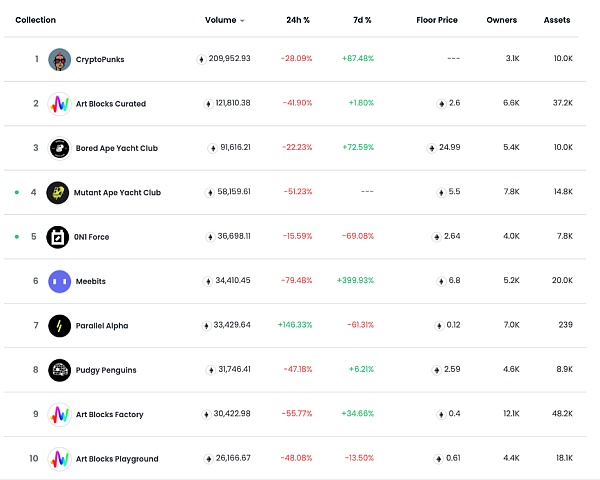
Task: Click the +72.59% 7d change value
Action: click(358, 147)
